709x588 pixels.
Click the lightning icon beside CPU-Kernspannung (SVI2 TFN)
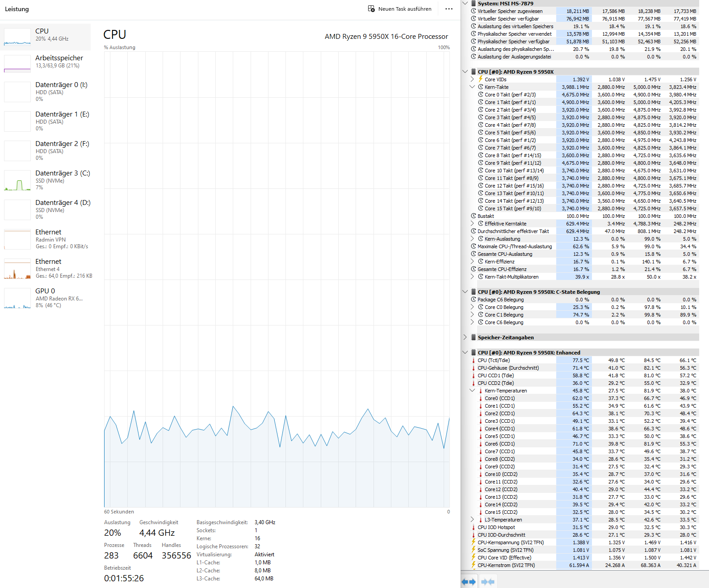474,542
